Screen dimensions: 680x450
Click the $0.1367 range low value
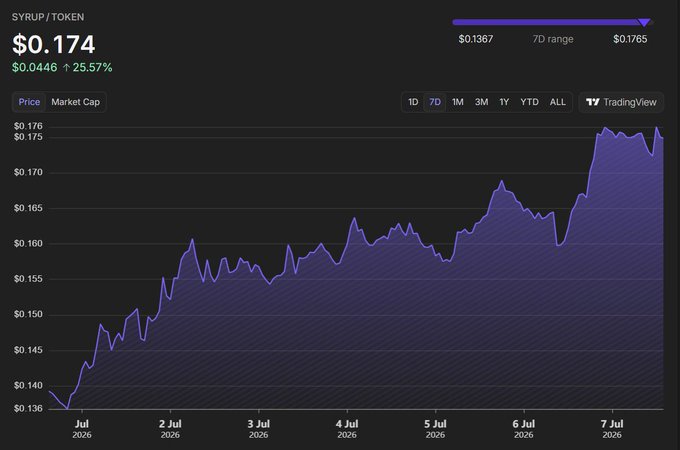(x=476, y=39)
